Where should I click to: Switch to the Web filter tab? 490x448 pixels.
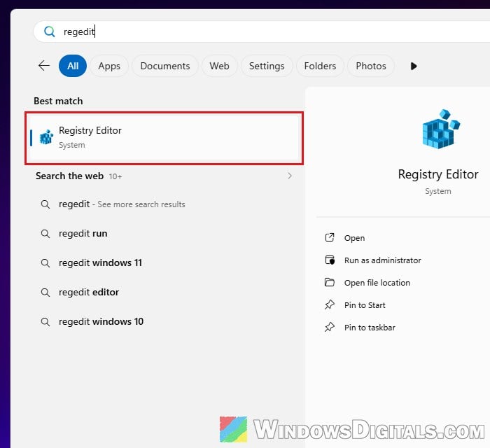click(219, 66)
